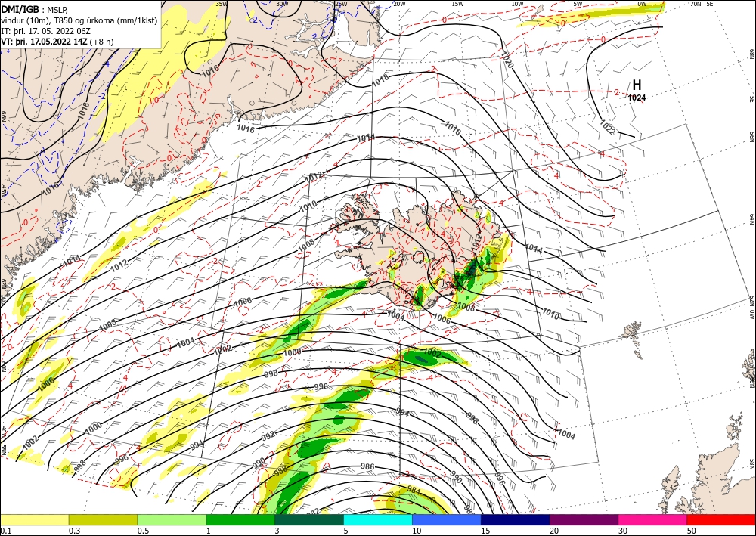756x536 pixels.
Task: Click the '10' legend scale value
Action: point(417,531)
